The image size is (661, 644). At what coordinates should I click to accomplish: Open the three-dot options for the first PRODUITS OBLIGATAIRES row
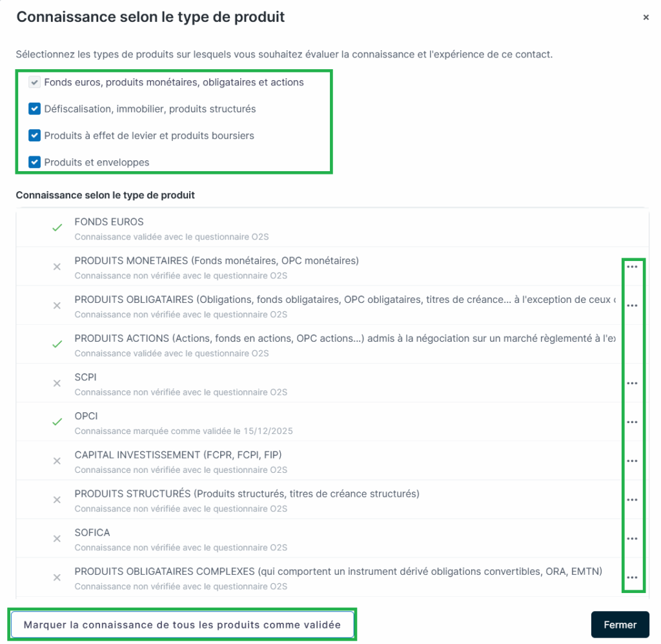click(632, 306)
